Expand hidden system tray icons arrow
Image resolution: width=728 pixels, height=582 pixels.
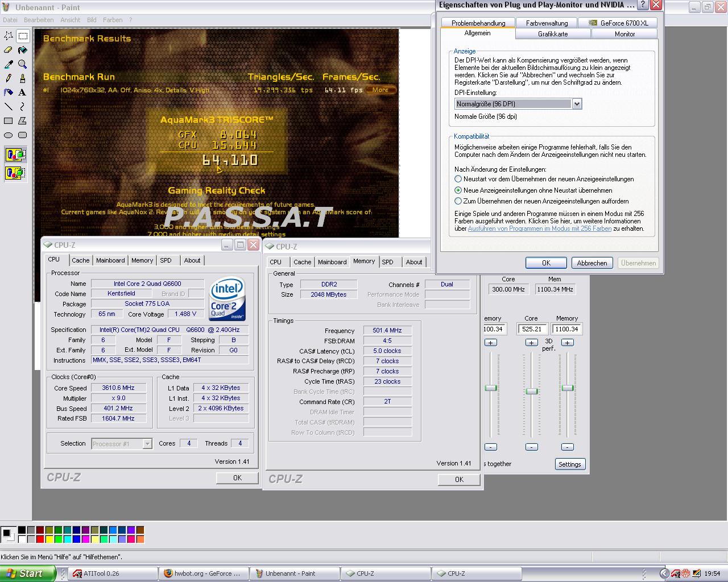664,573
